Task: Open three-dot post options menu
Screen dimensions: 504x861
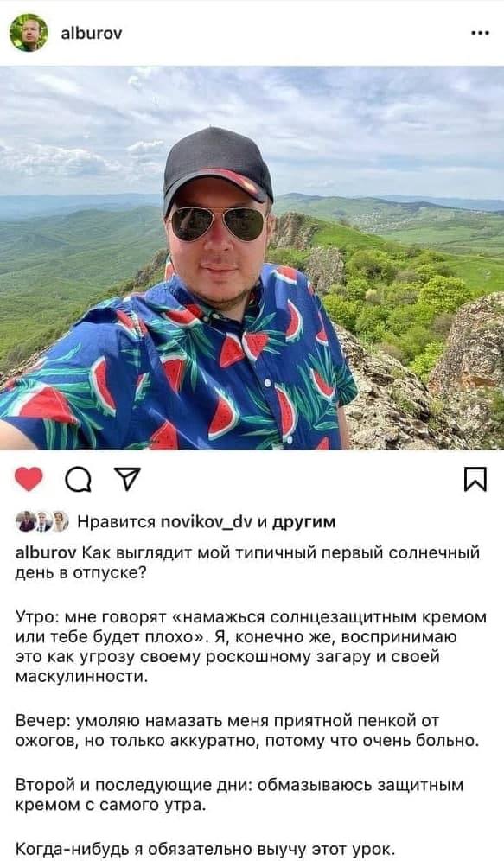Action: coord(480,33)
